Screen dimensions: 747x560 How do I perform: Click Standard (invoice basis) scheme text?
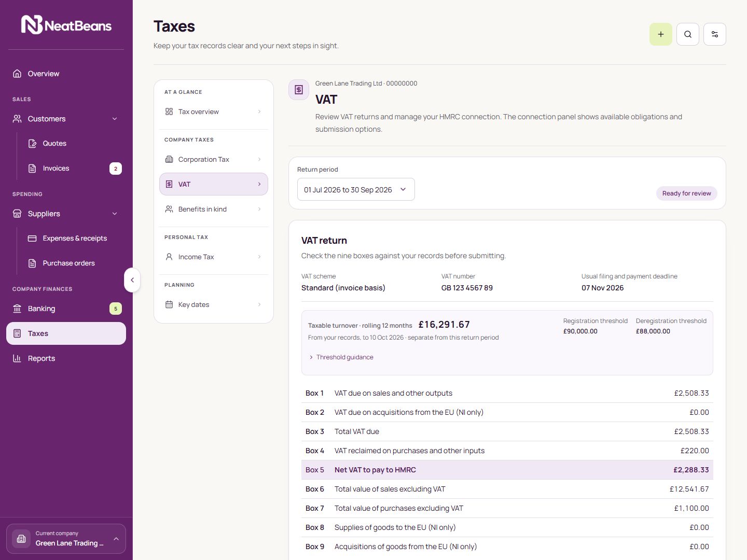click(343, 288)
